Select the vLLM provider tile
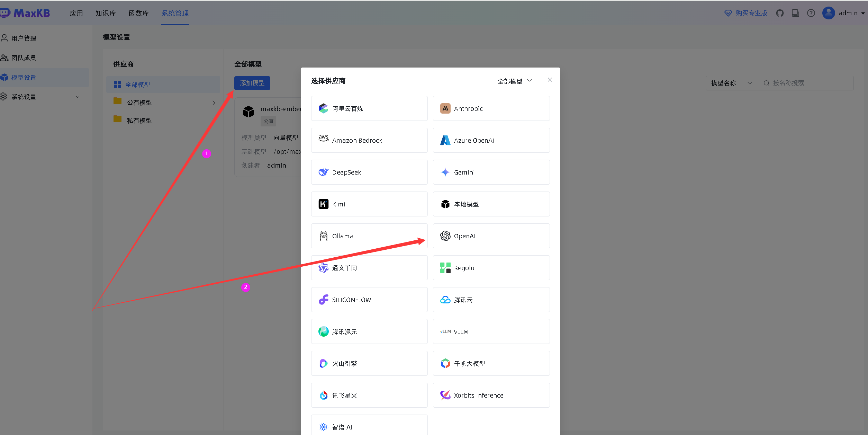 491,331
